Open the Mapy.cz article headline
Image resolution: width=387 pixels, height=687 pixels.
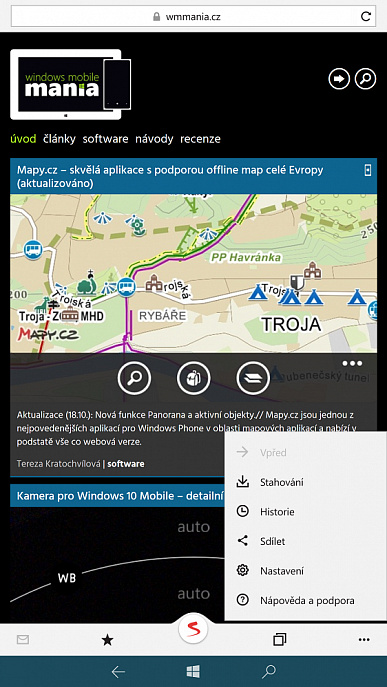point(170,177)
